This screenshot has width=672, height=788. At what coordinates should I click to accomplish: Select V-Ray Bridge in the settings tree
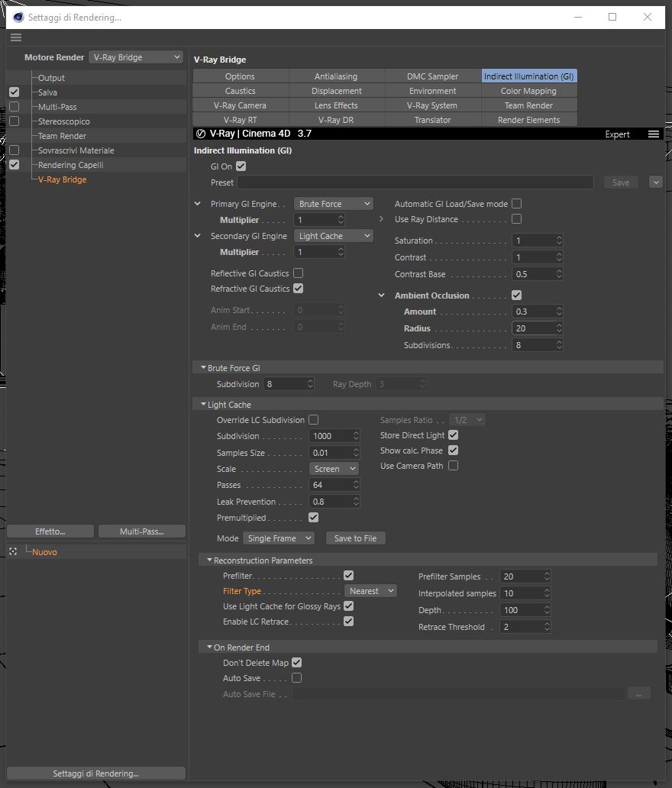tap(63, 179)
